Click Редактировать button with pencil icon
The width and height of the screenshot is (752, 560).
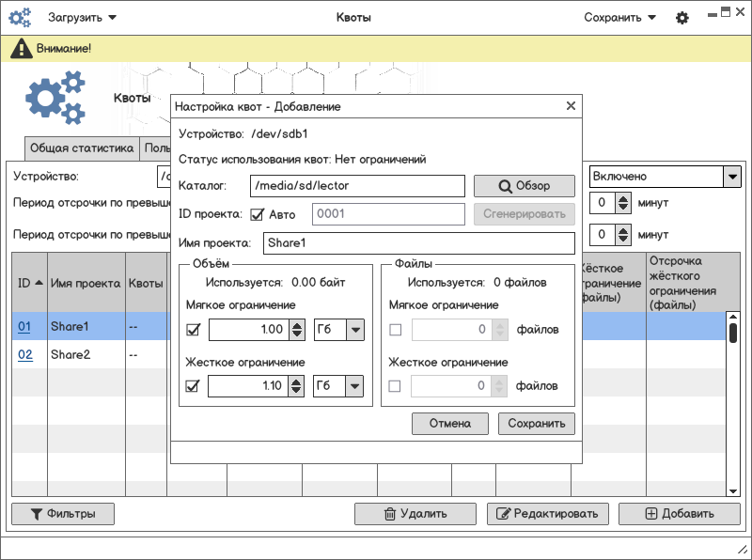pyautogui.click(x=547, y=514)
